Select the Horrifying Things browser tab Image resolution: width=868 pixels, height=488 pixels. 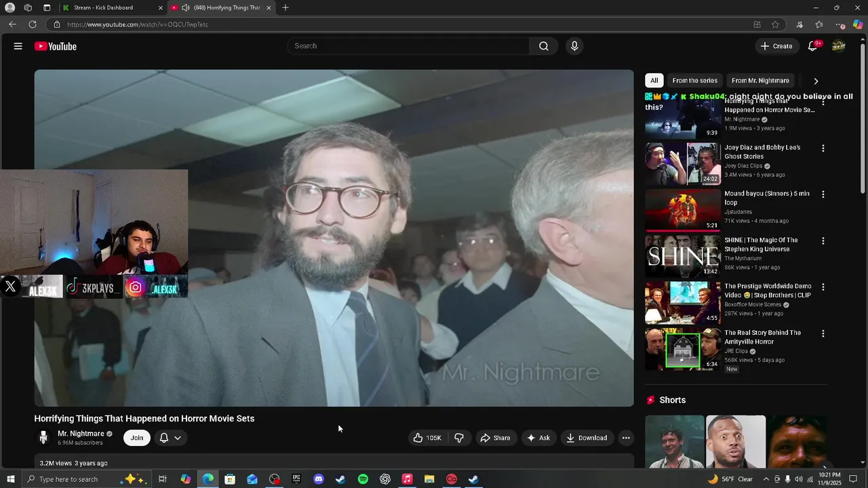(221, 7)
